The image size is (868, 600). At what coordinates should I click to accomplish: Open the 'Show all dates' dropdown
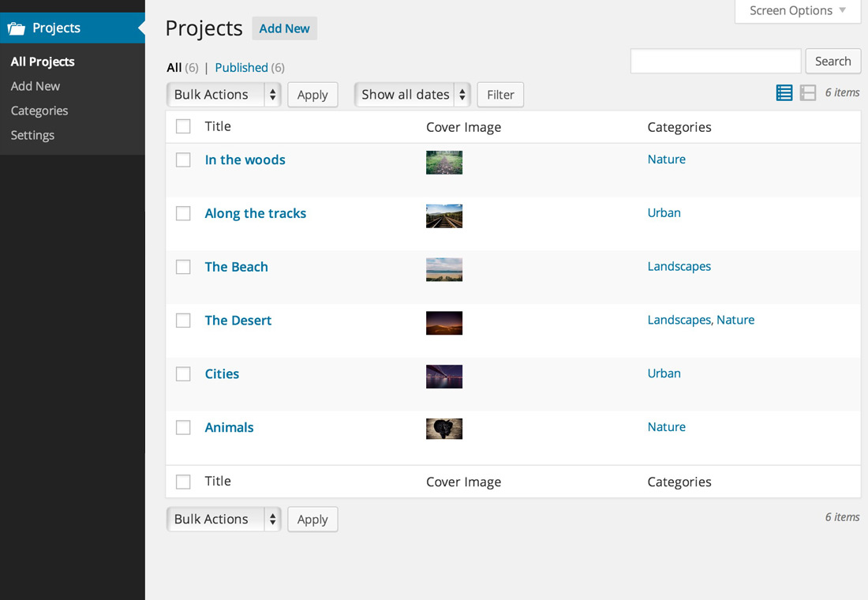(x=412, y=94)
